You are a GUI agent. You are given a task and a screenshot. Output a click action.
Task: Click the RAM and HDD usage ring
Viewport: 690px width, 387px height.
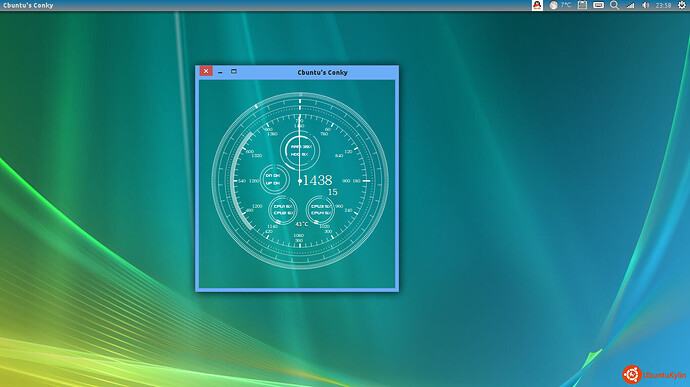tap(300, 150)
